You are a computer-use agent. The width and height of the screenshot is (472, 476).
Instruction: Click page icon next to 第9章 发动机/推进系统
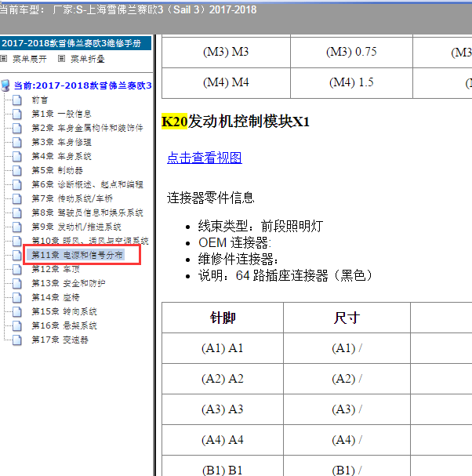click(x=17, y=227)
